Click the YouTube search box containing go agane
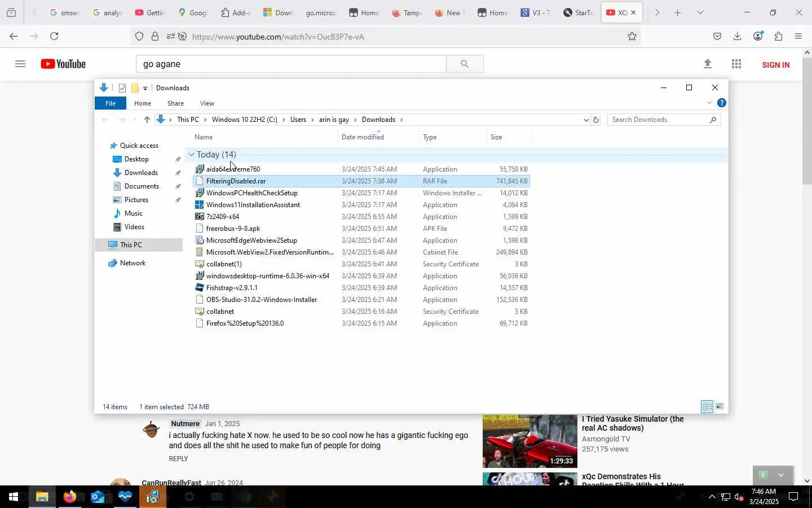 (291, 64)
